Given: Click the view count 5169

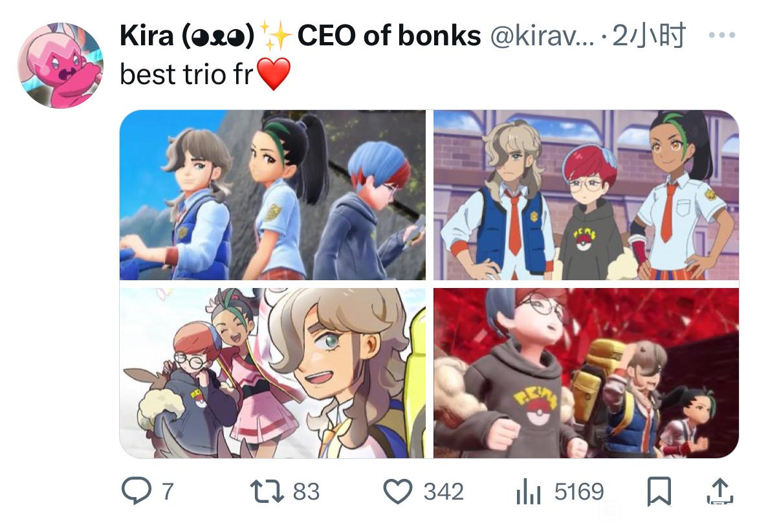Looking at the screenshot, I should click(579, 492).
